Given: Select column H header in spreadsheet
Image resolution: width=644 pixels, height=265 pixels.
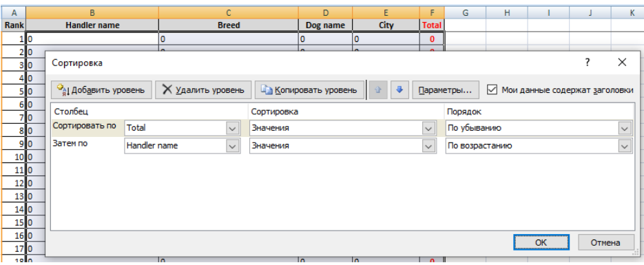Looking at the screenshot, I should (507, 12).
